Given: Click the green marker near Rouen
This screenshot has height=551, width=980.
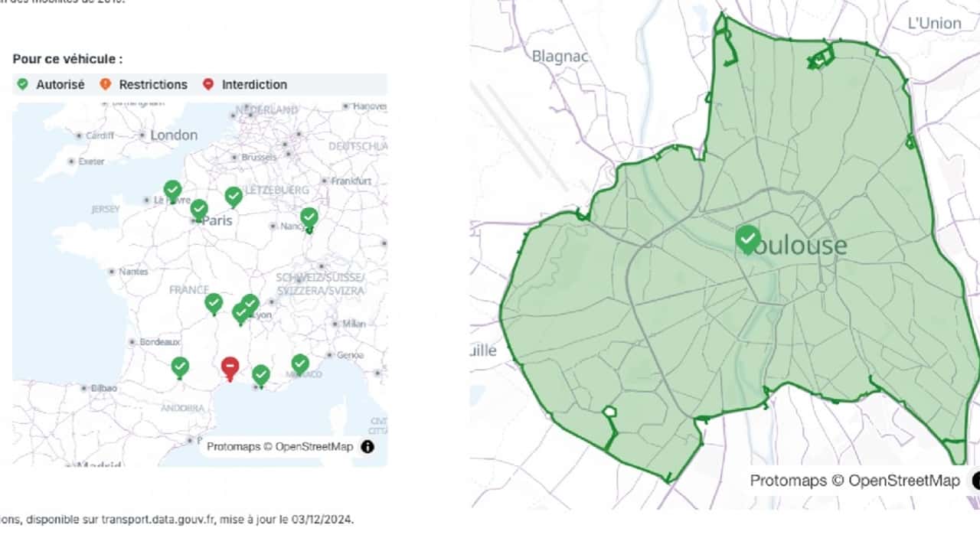Looking at the screenshot, I should (172, 190).
